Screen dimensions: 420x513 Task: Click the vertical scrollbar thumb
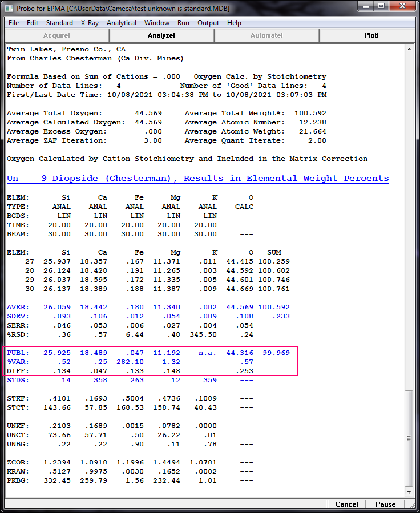click(x=409, y=438)
